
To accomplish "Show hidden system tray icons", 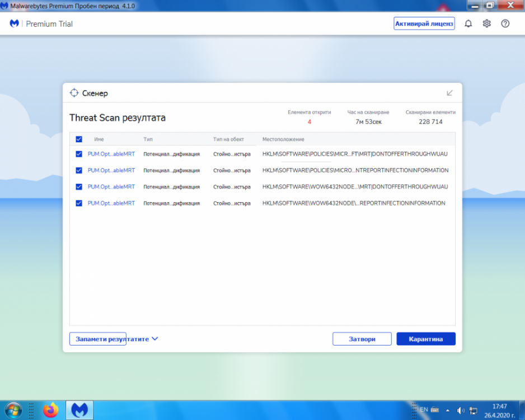I will [448, 410].
